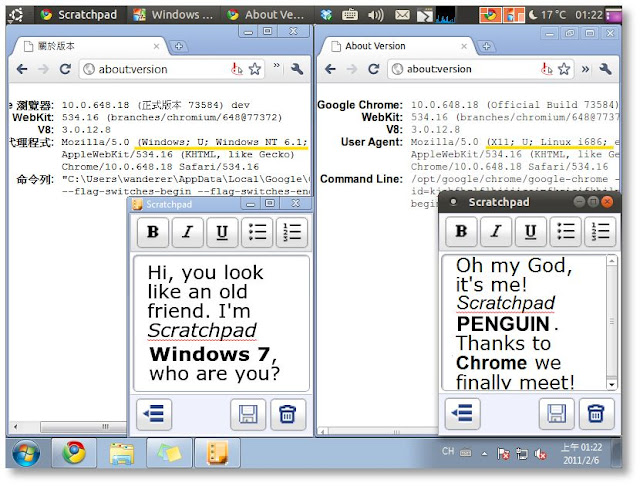
Task: Insert numbered list in Windows Scratchpad
Action: point(291,232)
